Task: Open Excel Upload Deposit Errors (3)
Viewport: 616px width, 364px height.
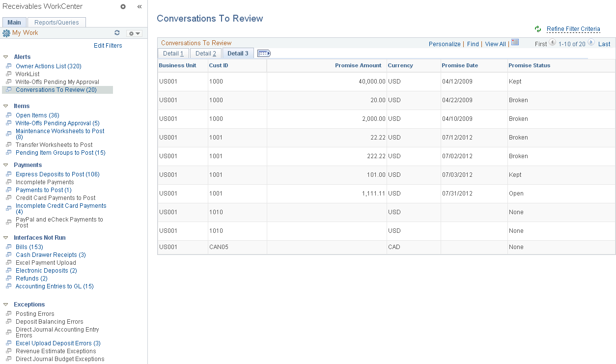Action: click(x=58, y=343)
